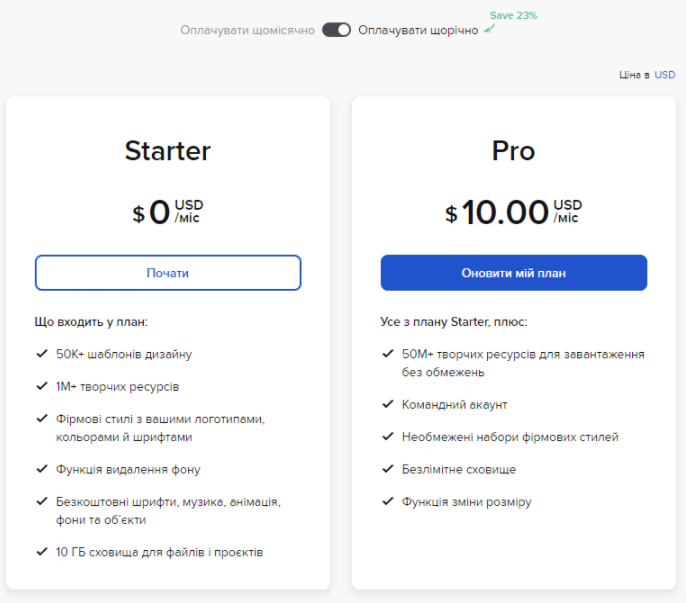Click checkmark beside 'Функція видалення фону'
The height and width of the screenshot is (603, 686).
click(42, 469)
